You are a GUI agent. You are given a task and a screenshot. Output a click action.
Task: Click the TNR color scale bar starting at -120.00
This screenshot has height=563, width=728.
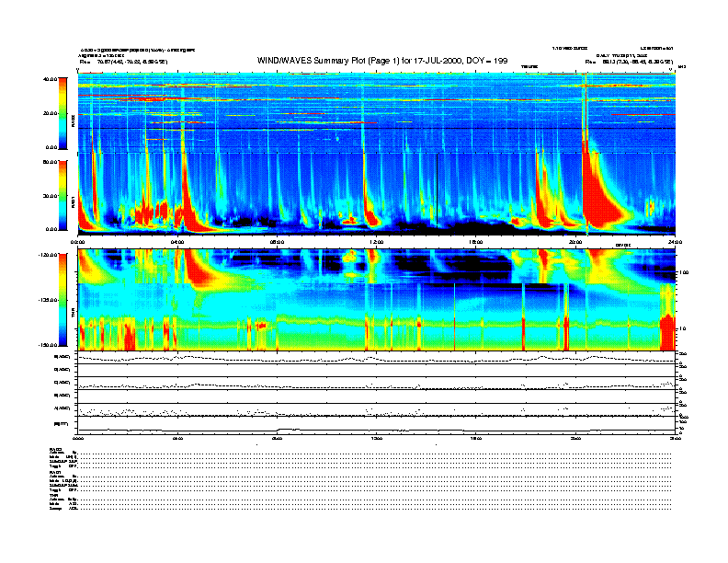coord(63,300)
